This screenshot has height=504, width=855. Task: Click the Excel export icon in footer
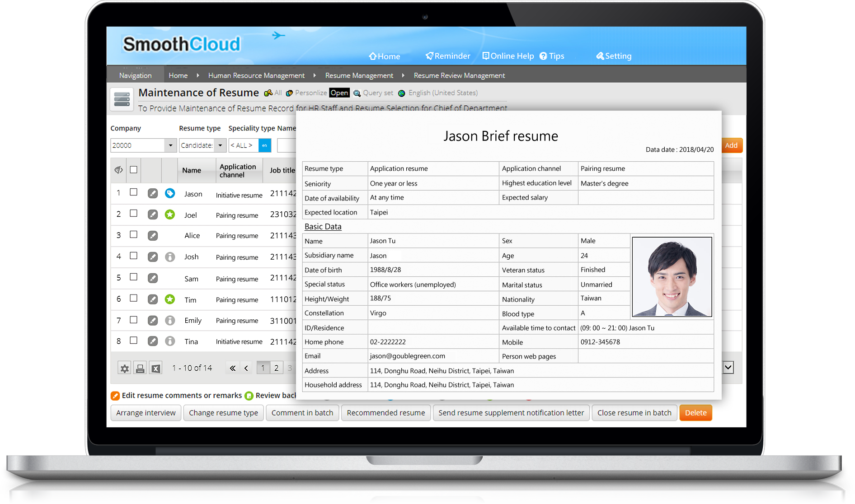click(x=155, y=368)
